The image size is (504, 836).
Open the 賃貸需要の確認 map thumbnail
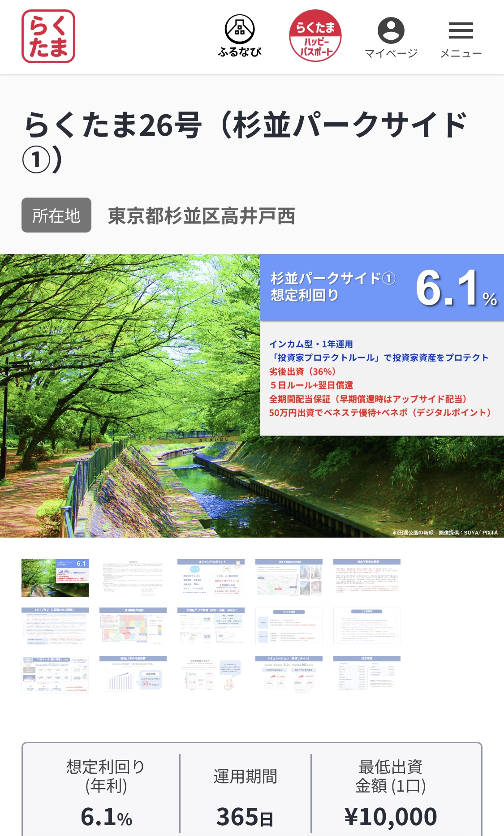pos(133,626)
